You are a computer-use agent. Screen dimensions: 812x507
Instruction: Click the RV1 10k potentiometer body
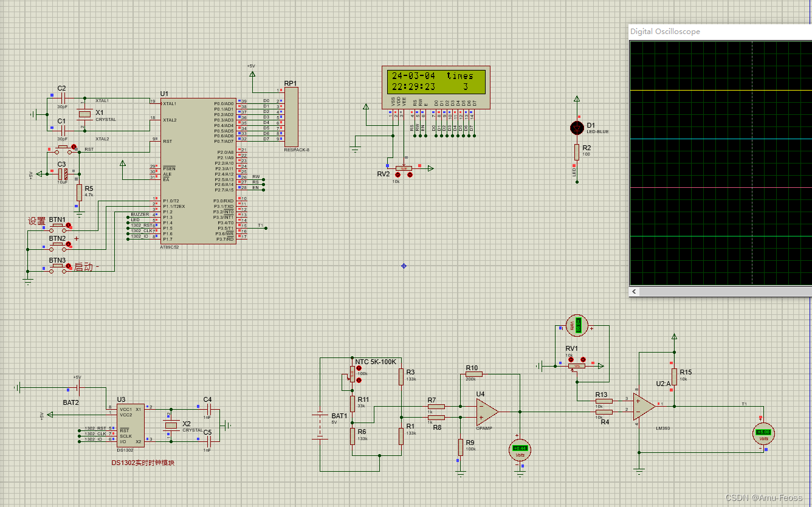(577, 365)
